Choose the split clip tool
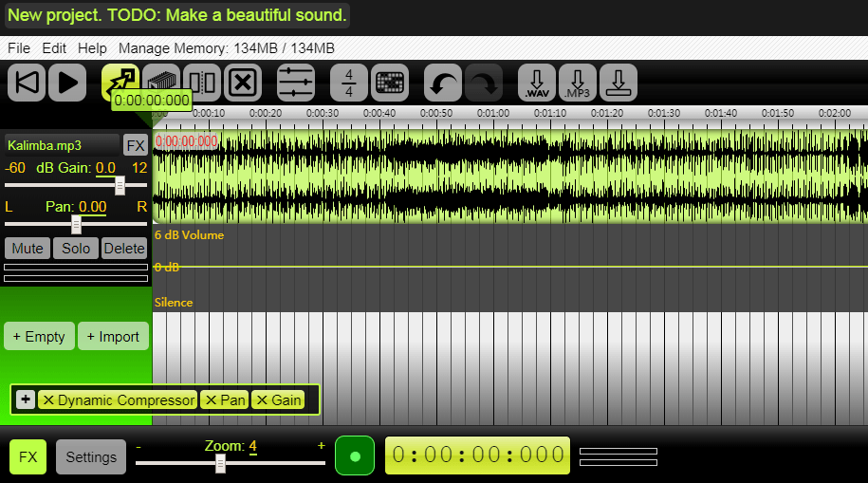The image size is (868, 483). pos(202,84)
